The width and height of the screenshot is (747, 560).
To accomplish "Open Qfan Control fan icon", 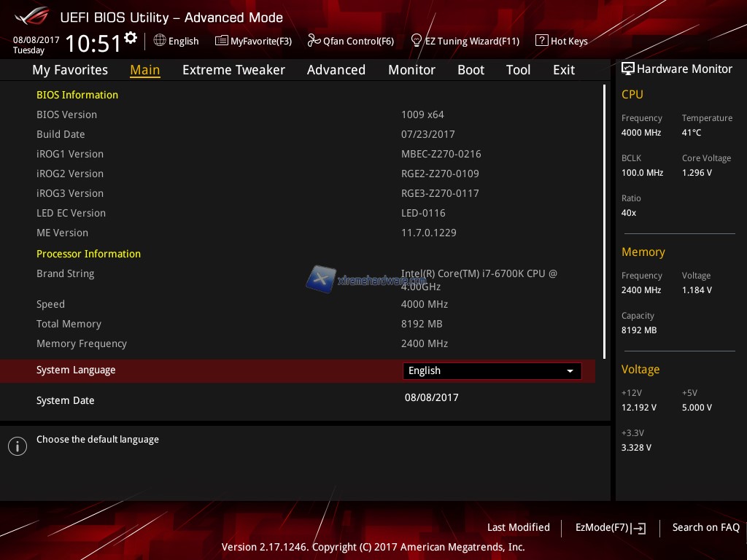I will 314,41.
